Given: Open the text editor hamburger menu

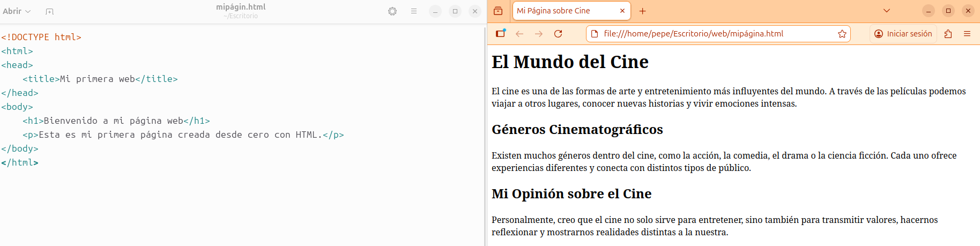Looking at the screenshot, I should click(x=414, y=11).
